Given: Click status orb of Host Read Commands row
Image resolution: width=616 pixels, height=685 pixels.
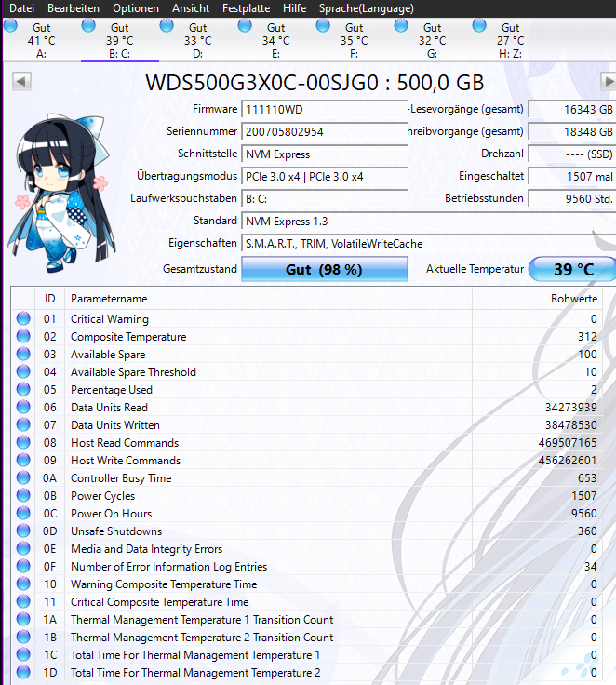Looking at the screenshot, I should pyautogui.click(x=23, y=442).
